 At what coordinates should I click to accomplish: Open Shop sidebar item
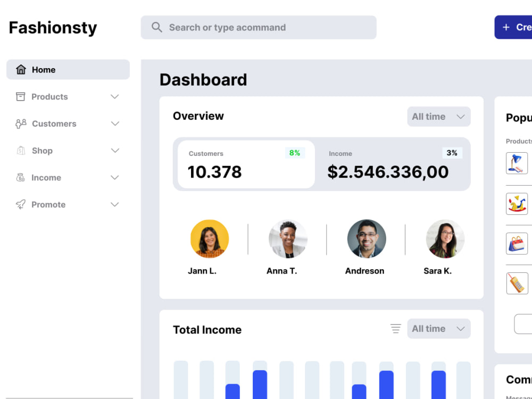(68, 151)
